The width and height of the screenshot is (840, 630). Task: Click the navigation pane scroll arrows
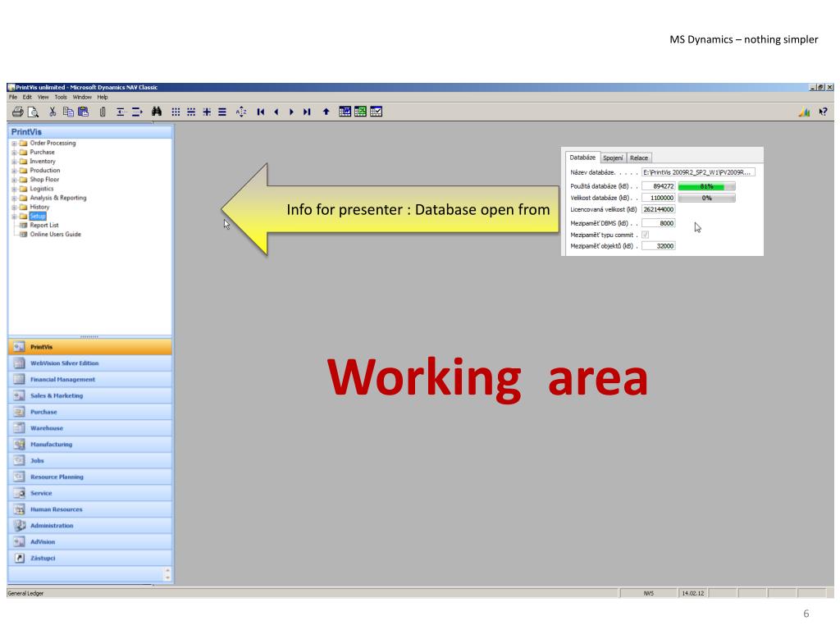167,574
